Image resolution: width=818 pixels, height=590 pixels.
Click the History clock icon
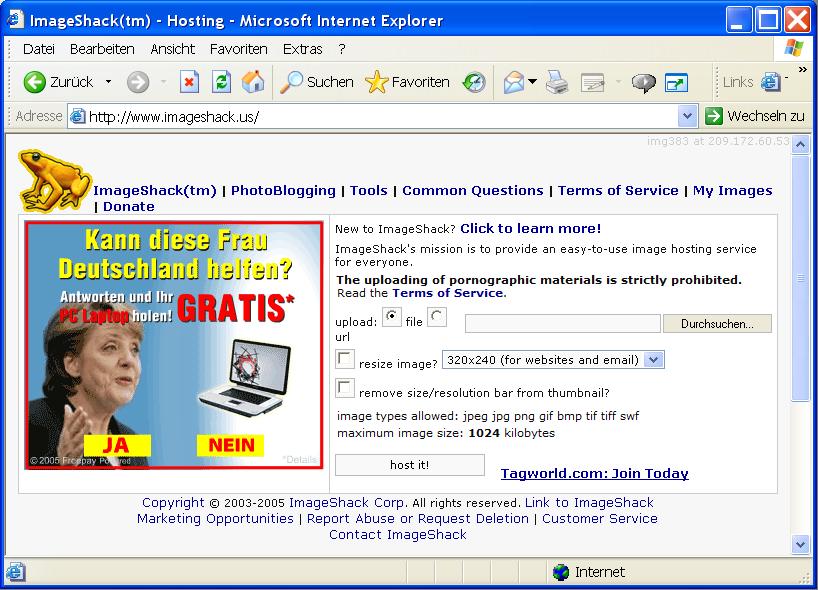pyautogui.click(x=474, y=82)
